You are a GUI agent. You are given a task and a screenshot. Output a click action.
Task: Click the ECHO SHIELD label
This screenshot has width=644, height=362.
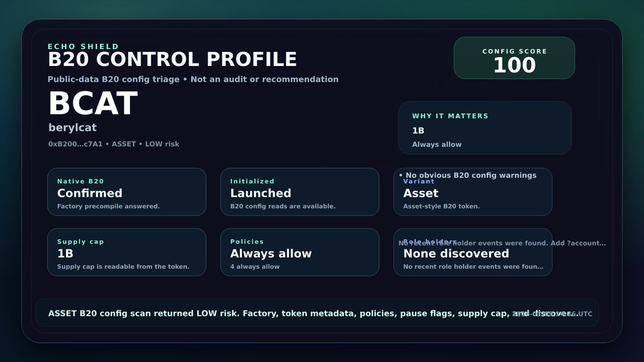83,47
